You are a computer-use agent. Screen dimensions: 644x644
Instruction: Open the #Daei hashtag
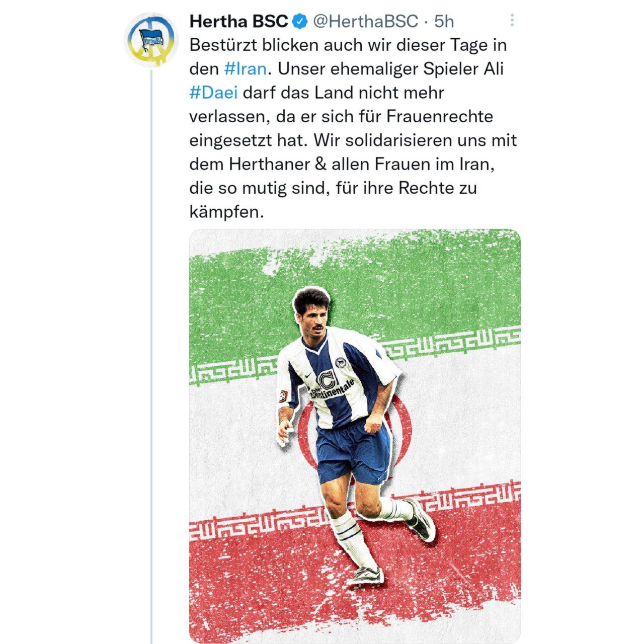[x=213, y=93]
